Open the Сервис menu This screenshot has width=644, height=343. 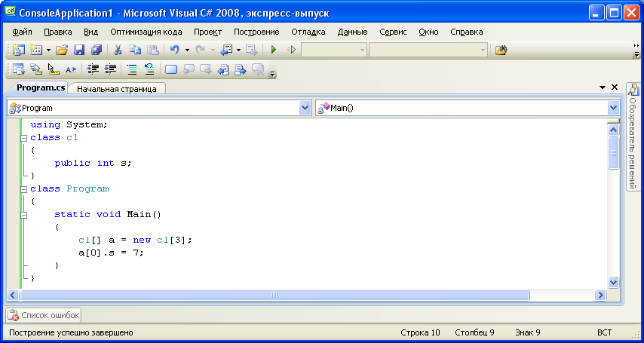click(x=393, y=32)
